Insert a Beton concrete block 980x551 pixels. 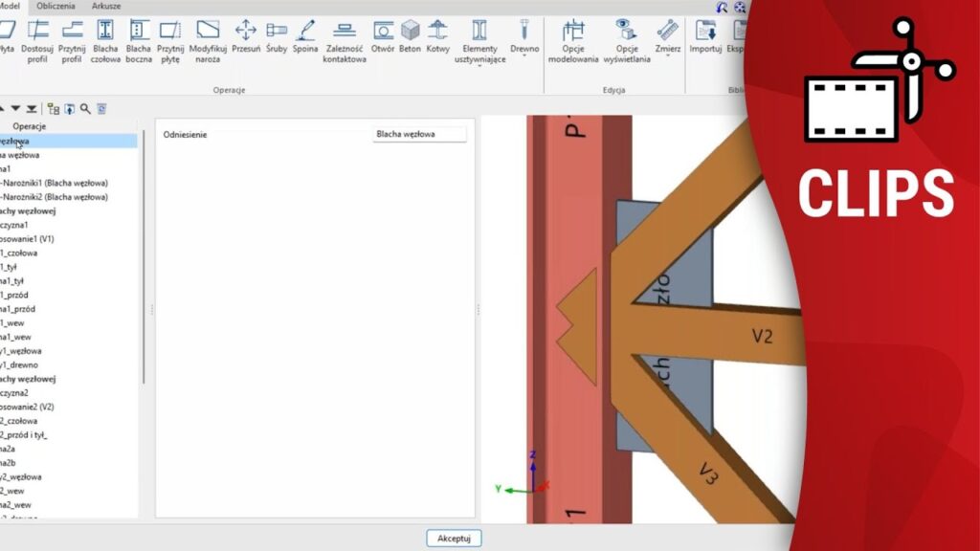[x=410, y=38]
